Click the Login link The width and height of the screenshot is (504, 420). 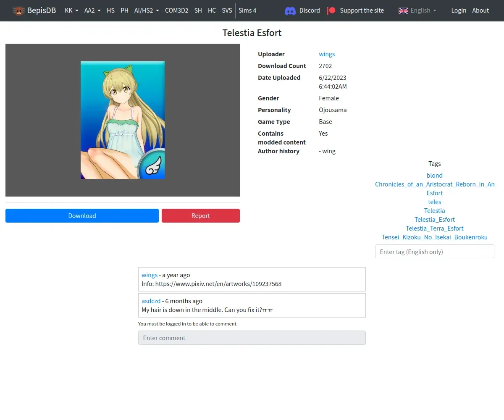click(459, 10)
